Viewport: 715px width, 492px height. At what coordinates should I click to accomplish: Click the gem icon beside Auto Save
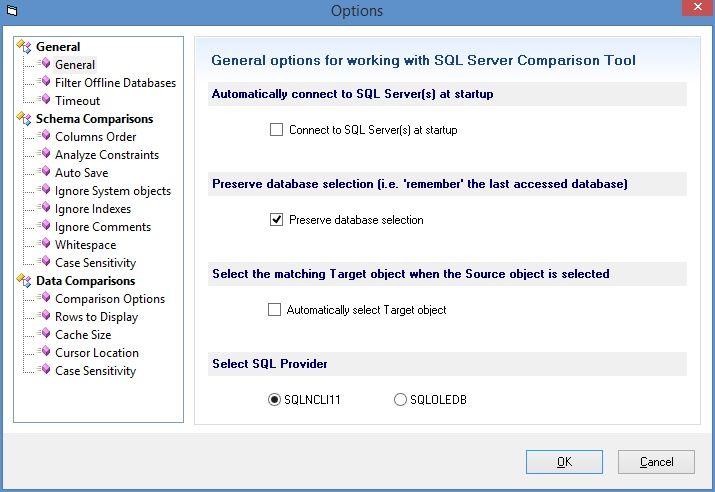point(45,171)
